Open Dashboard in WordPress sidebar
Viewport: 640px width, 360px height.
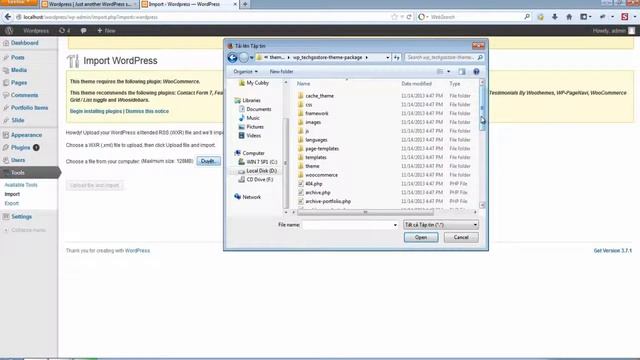tap(24, 43)
